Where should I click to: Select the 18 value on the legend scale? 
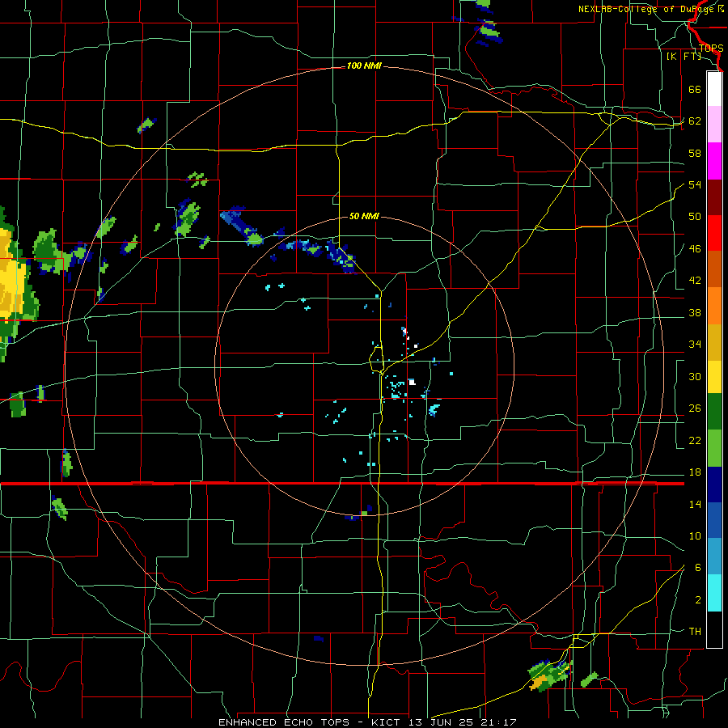pos(695,472)
